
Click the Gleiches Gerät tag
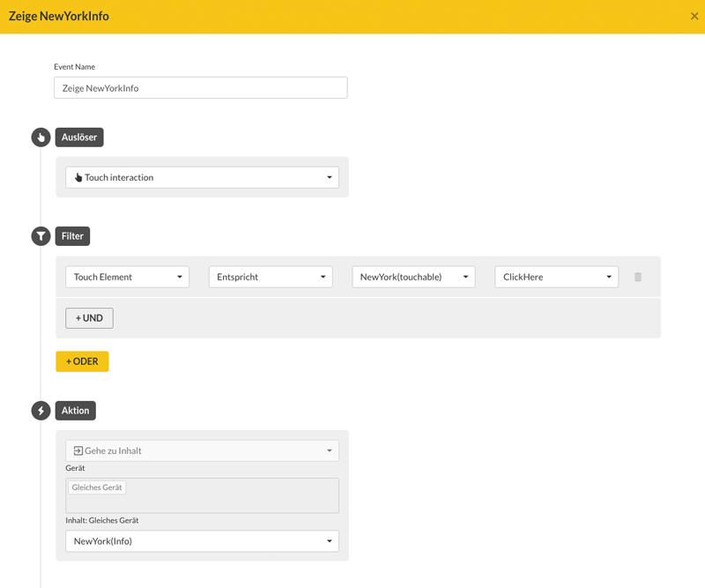tap(97, 488)
